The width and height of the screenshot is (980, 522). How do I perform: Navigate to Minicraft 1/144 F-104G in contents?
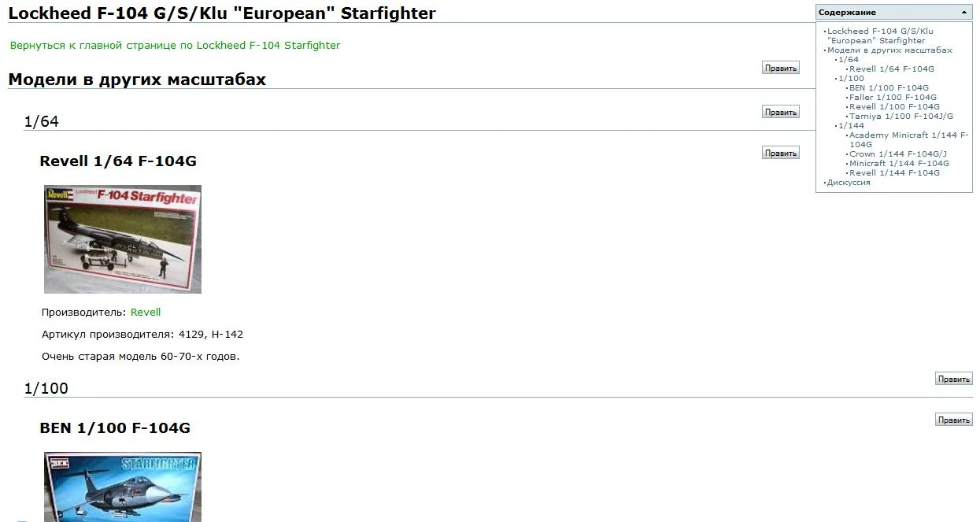(893, 164)
